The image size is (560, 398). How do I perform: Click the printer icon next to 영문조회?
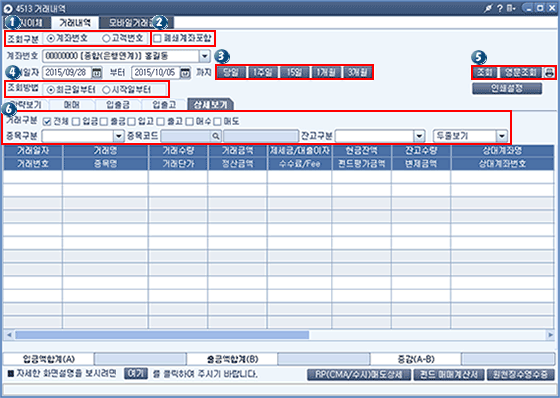click(549, 73)
